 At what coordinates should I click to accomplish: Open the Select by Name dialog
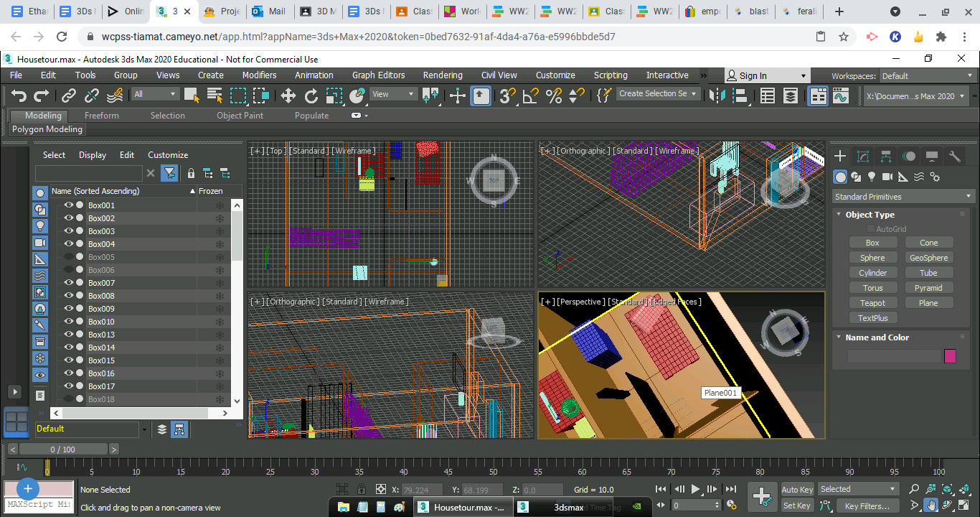tap(215, 96)
